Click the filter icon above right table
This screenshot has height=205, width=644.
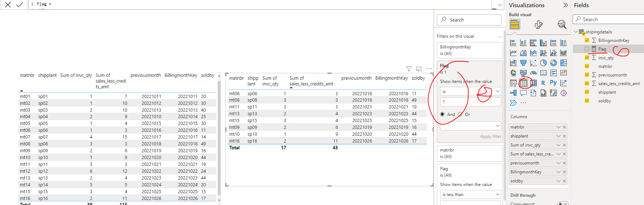click(x=409, y=69)
